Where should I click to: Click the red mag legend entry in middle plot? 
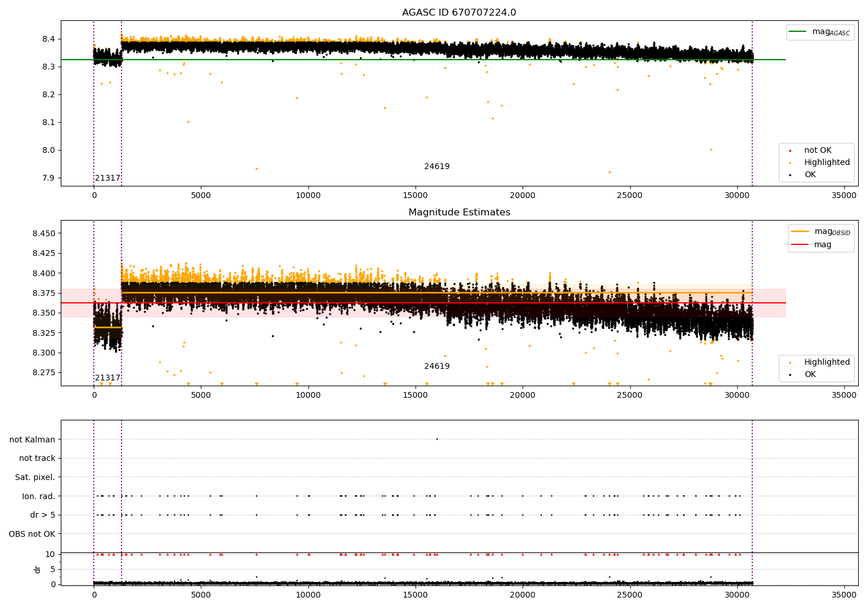[812, 244]
